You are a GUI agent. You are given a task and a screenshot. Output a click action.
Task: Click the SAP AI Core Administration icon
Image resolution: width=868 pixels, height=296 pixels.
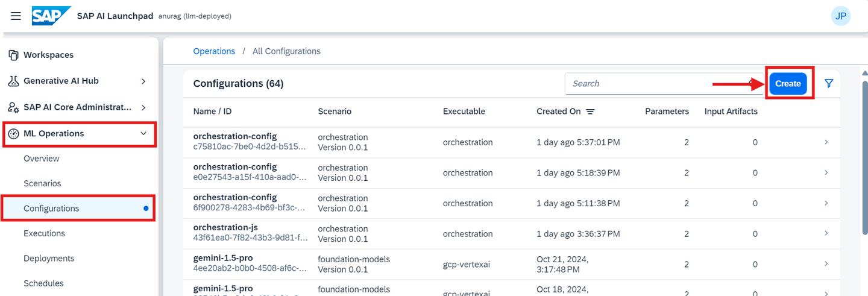coord(13,107)
